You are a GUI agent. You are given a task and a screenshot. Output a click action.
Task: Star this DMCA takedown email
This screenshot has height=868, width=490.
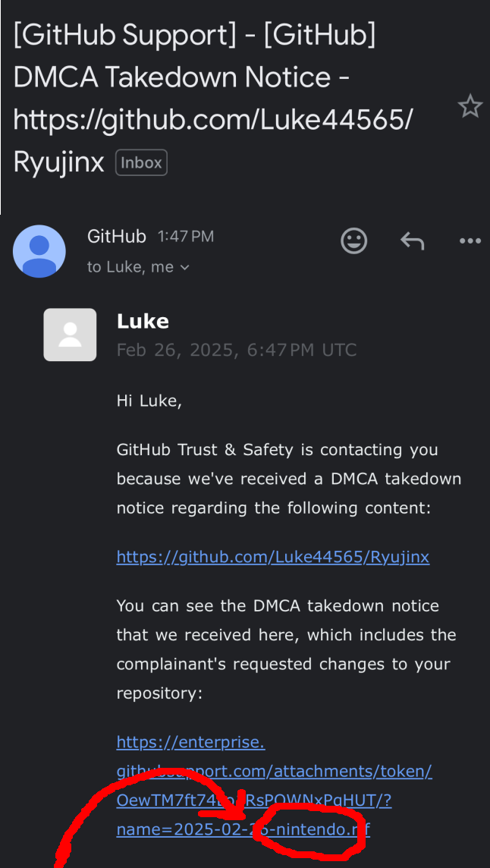pyautogui.click(x=470, y=107)
